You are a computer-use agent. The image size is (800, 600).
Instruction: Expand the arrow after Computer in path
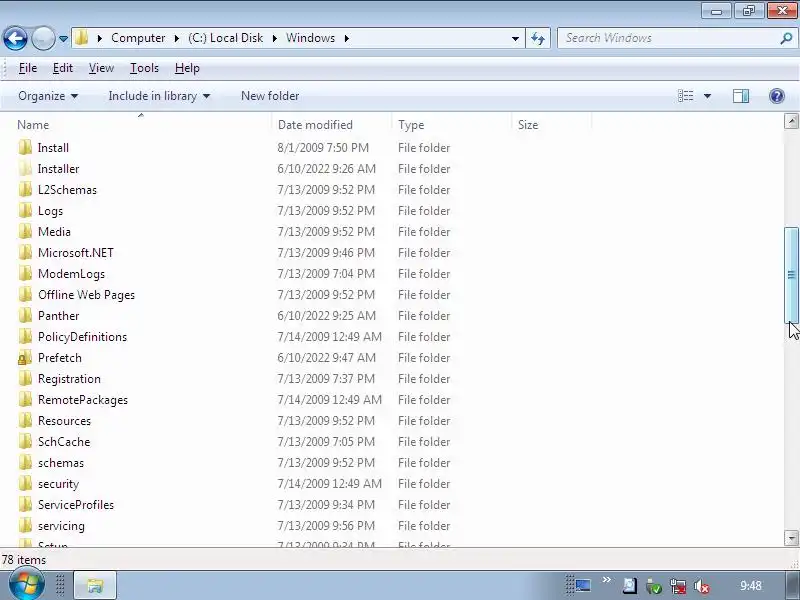pos(177,38)
